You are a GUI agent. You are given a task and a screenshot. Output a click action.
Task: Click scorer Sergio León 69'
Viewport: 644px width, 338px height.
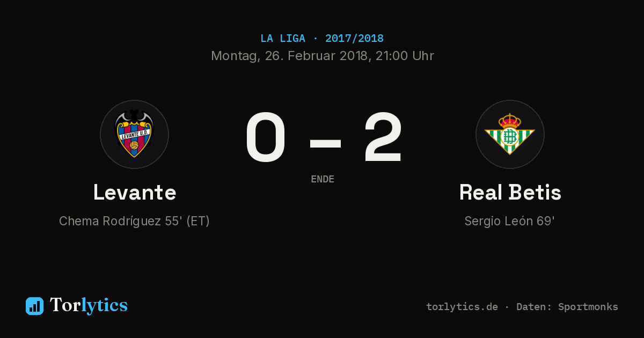point(510,221)
